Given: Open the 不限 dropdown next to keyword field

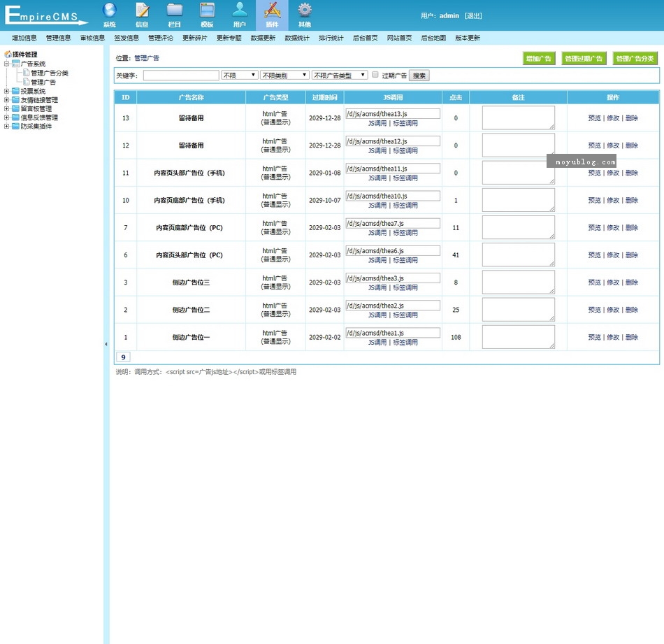Looking at the screenshot, I should tap(239, 76).
